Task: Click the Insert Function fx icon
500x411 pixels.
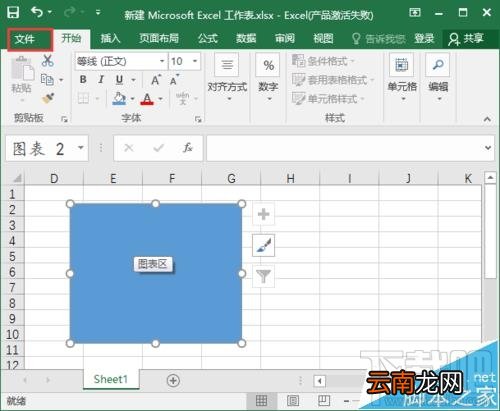Action: tap(188, 148)
